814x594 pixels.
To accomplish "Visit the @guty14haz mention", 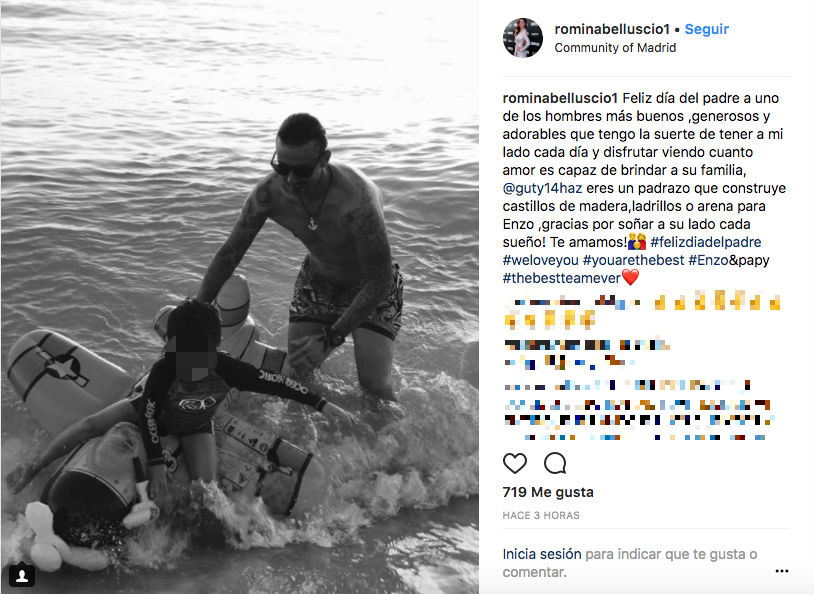I will [x=542, y=188].
